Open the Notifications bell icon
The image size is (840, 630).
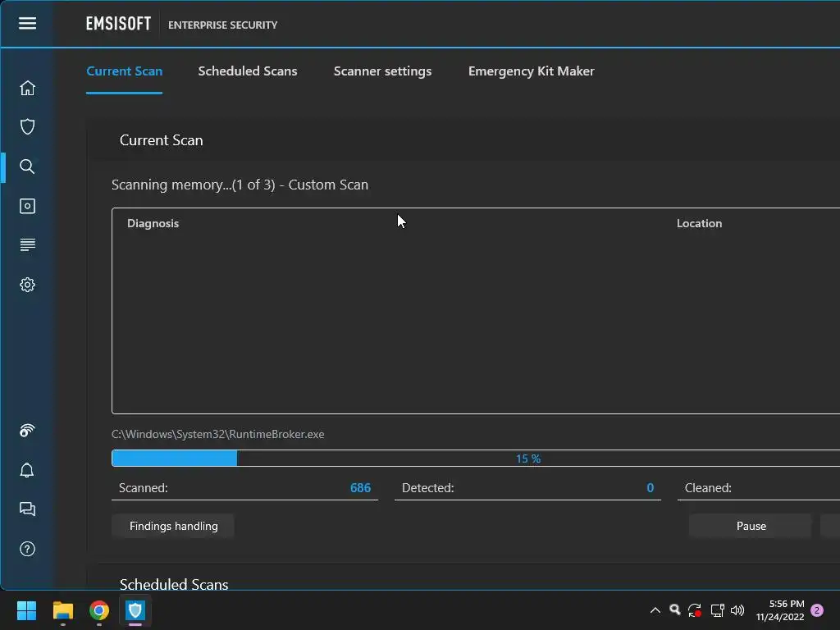click(27, 470)
